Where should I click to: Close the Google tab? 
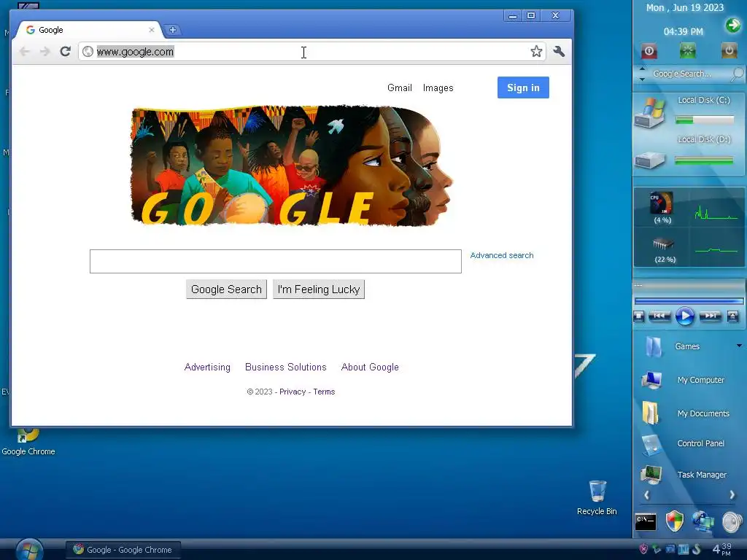152,29
